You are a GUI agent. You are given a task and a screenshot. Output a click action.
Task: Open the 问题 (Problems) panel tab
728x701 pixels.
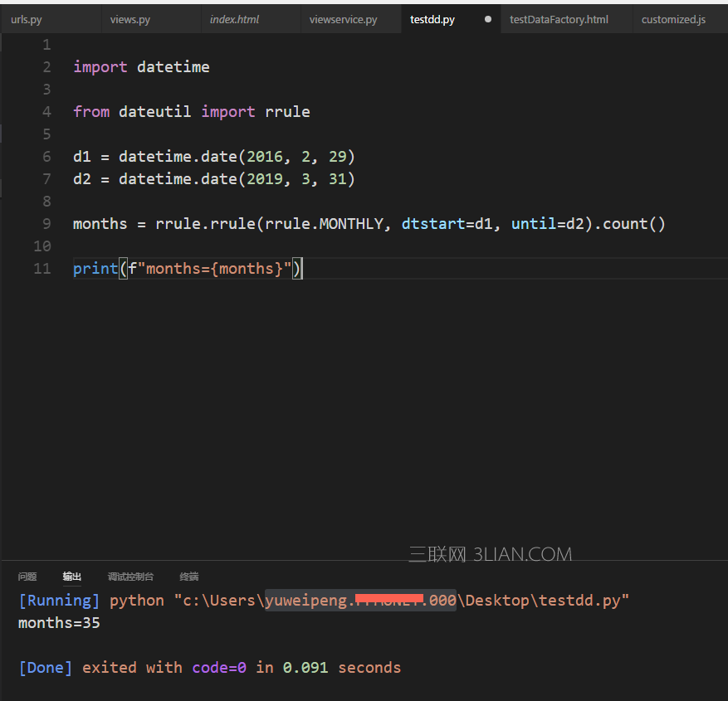(27, 576)
